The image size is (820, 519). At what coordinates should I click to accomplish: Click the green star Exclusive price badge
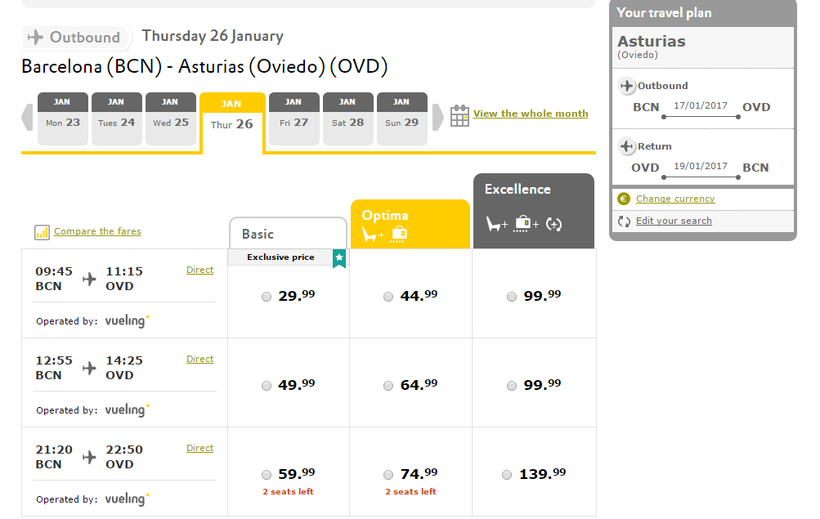point(339,258)
